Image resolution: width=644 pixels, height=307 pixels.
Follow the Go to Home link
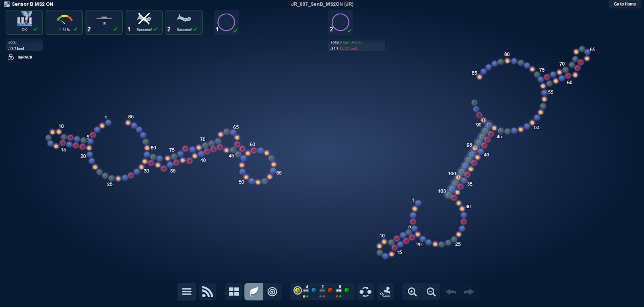point(625,4)
